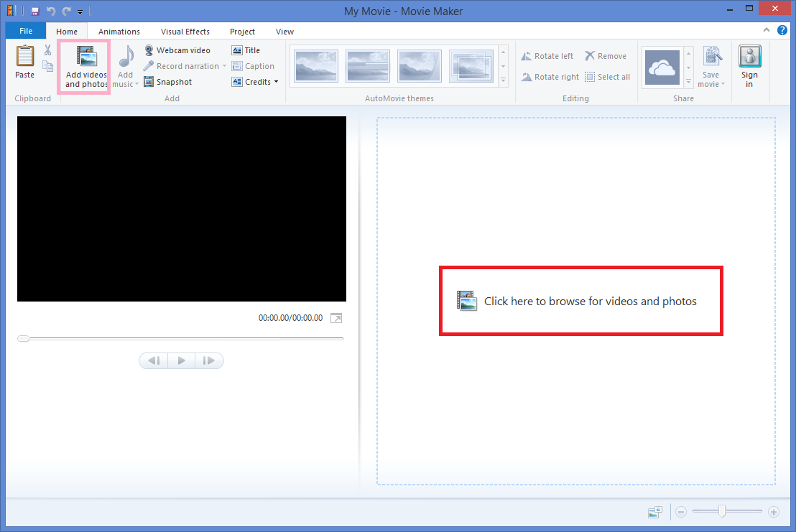Click the preview seek bar handle

coord(24,338)
